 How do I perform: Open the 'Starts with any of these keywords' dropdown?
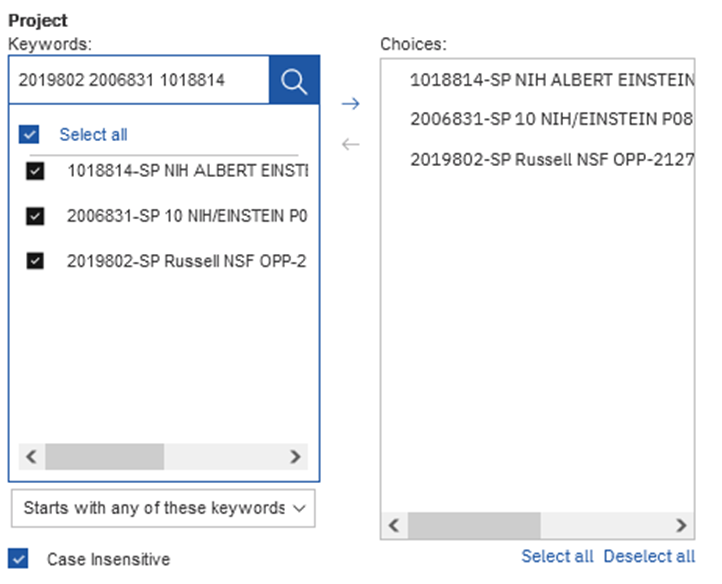pos(163,508)
